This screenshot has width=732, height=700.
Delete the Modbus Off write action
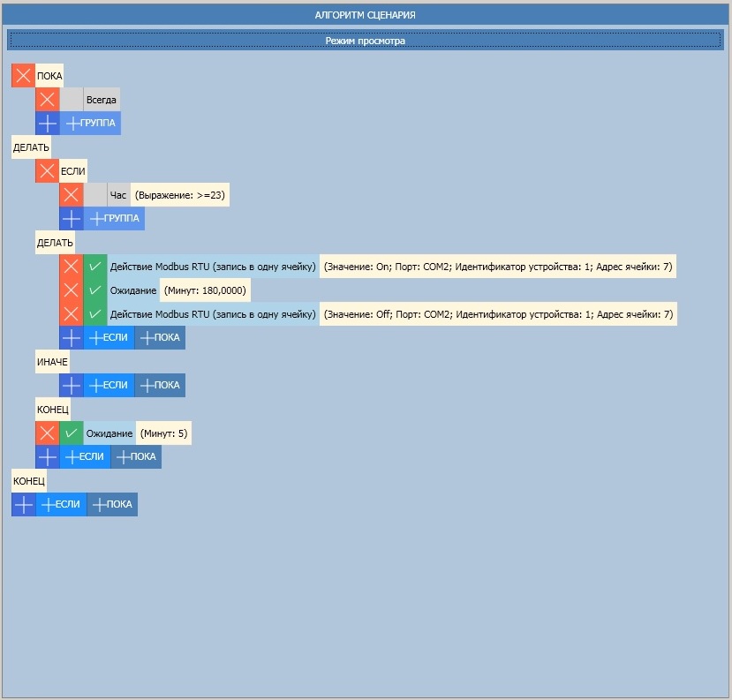click(x=71, y=314)
